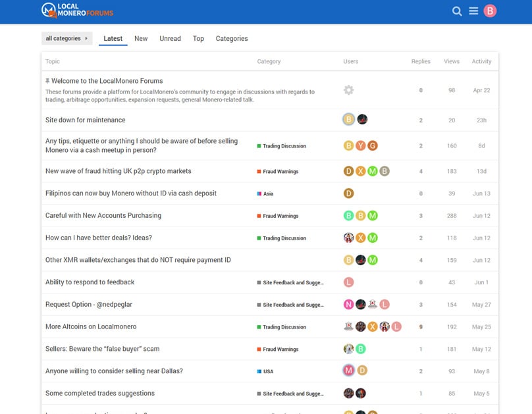Click 288 views on Careful with New Accounts row
This screenshot has width=532, height=414.
(x=452, y=216)
